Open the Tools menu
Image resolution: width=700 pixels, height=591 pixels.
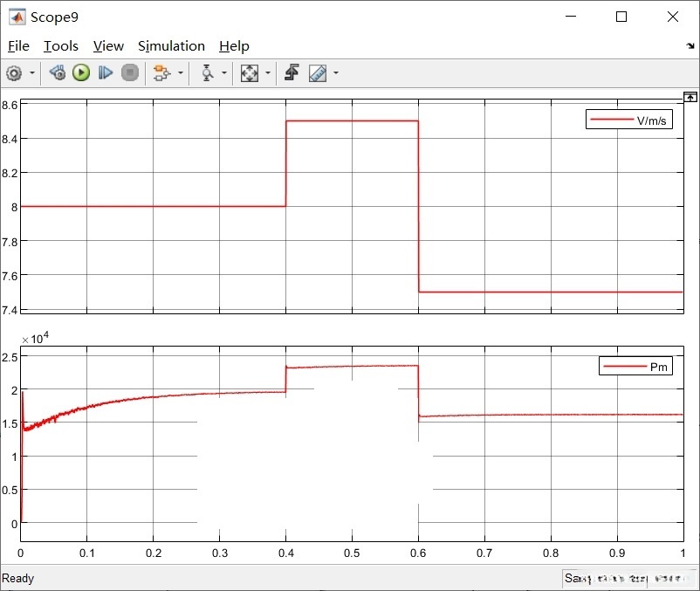61,46
